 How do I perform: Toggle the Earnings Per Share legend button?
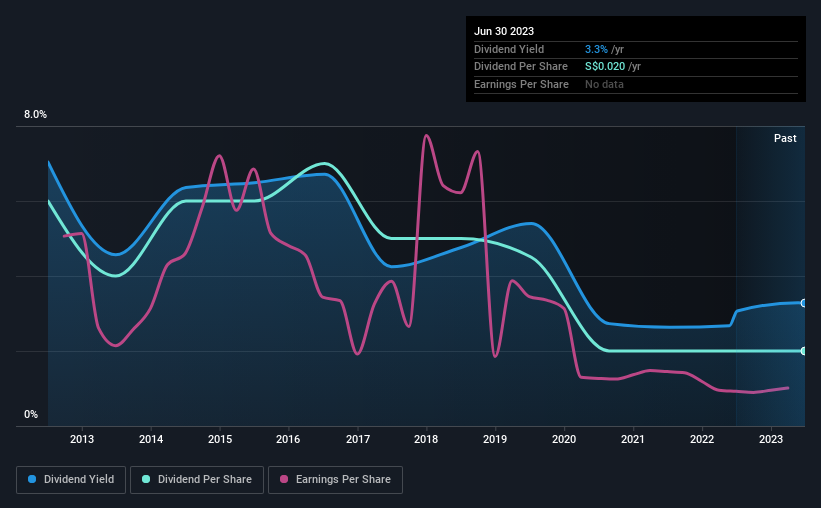pyautogui.click(x=335, y=480)
